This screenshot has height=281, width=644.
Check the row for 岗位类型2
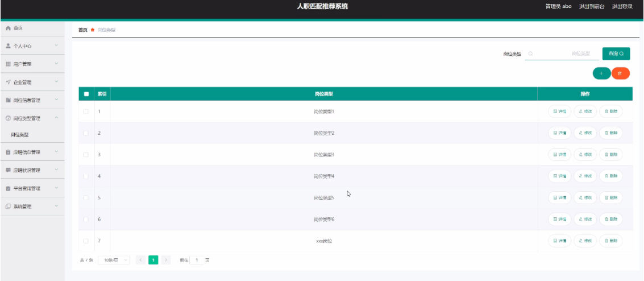tap(86, 133)
